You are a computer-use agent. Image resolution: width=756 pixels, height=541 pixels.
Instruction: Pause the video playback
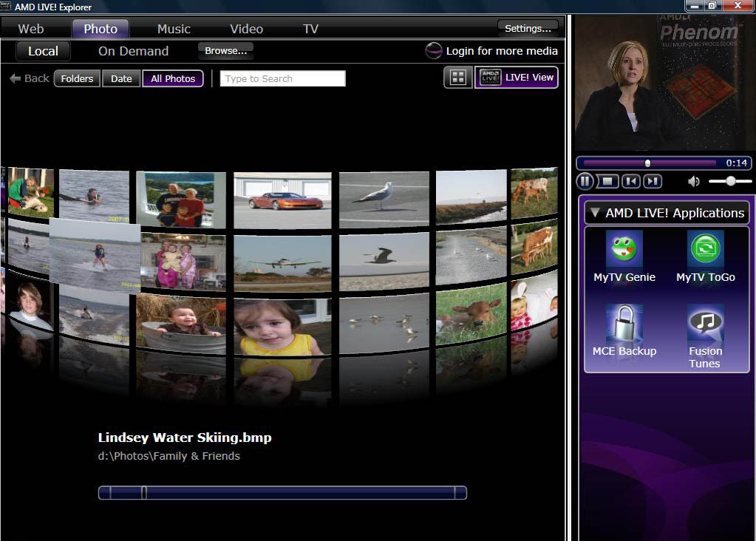click(585, 181)
